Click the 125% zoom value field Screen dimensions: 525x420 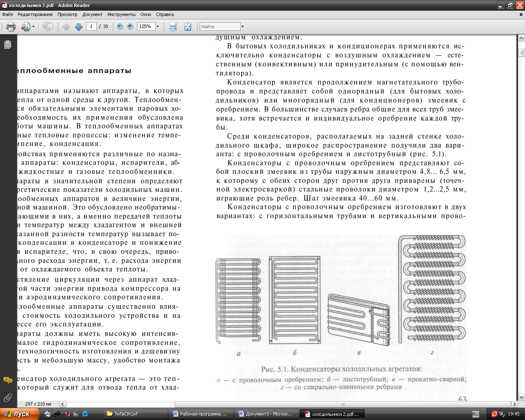click(x=146, y=26)
